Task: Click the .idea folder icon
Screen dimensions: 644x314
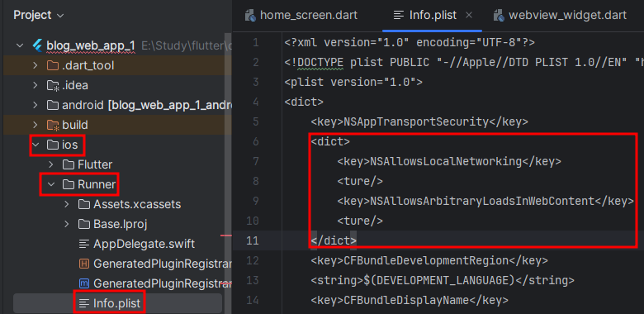Action: [52, 85]
